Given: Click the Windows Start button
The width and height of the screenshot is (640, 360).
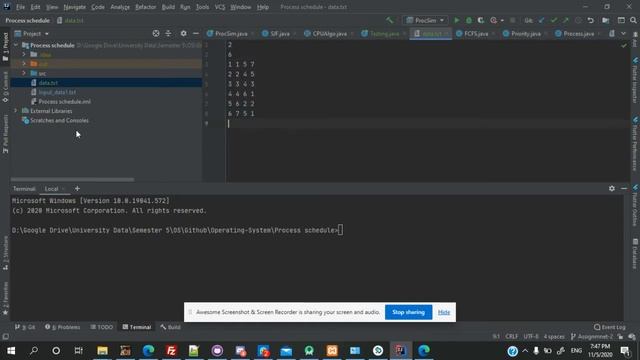Looking at the screenshot, I should click(11, 350).
